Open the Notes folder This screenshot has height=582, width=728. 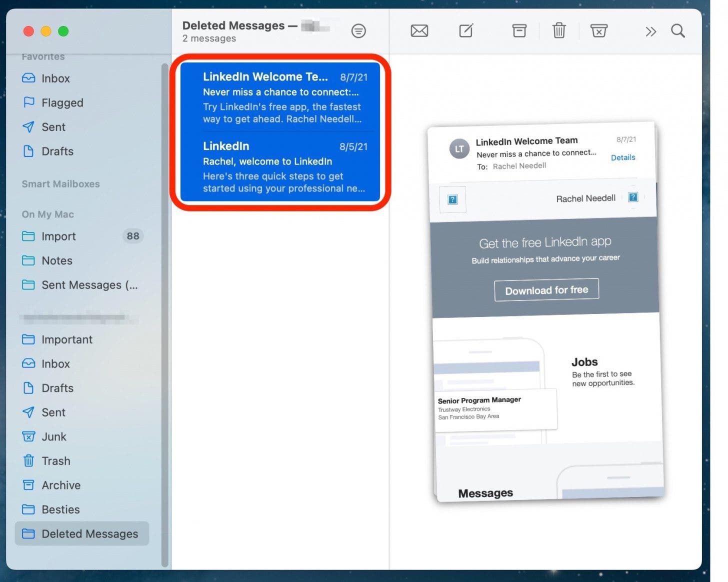(56, 260)
